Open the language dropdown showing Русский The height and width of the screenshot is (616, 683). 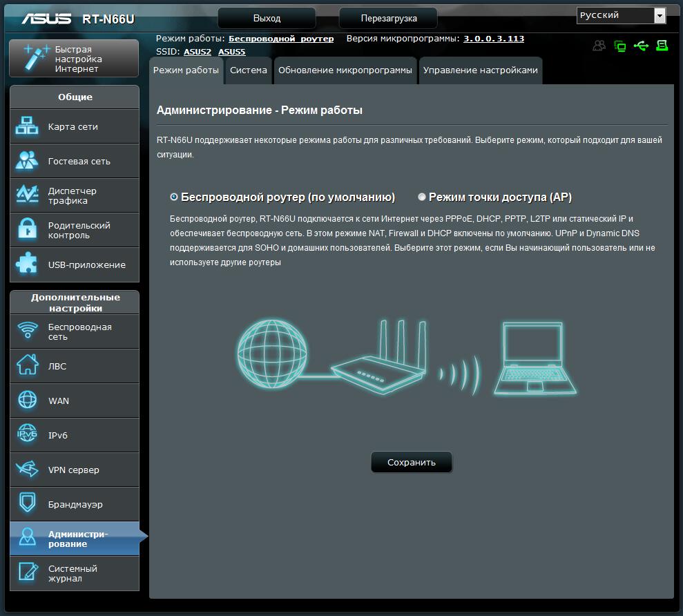[x=621, y=15]
